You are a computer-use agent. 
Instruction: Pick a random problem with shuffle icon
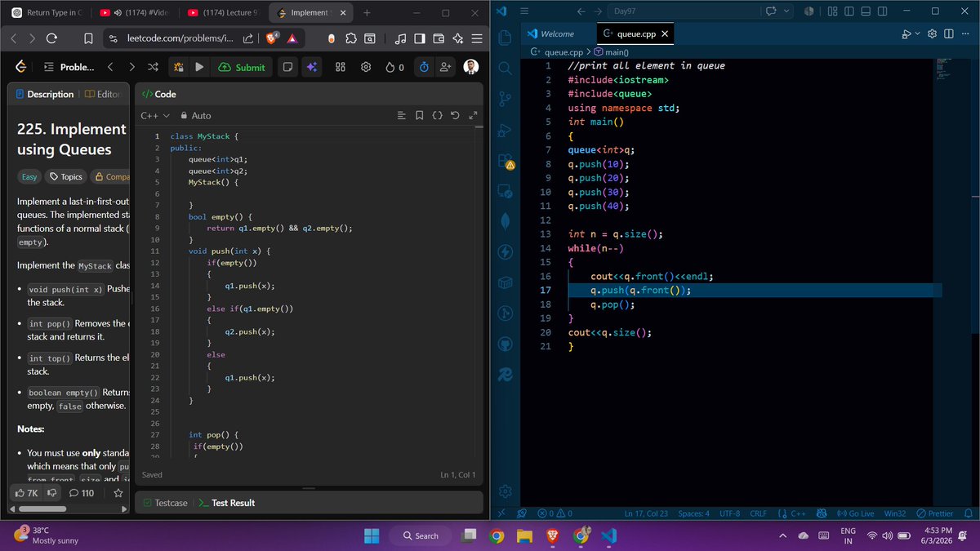(x=153, y=67)
